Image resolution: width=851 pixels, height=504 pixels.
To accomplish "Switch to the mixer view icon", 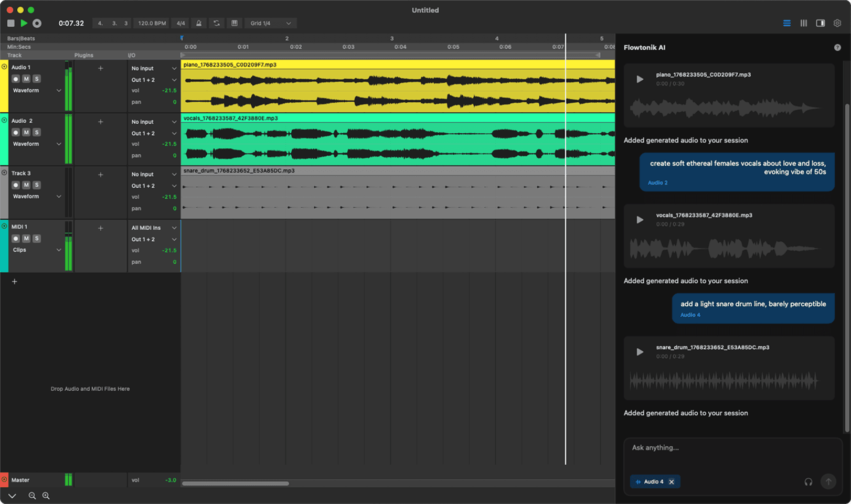I will tap(803, 23).
